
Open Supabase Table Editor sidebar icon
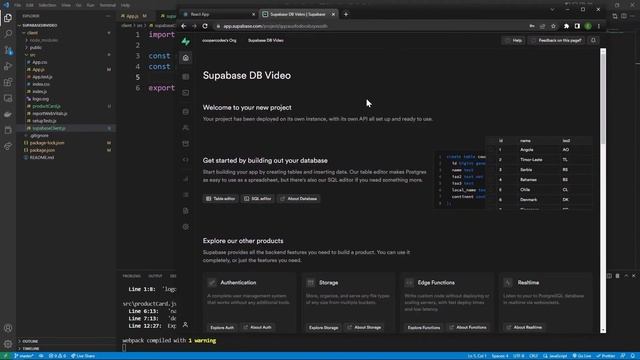186,77
